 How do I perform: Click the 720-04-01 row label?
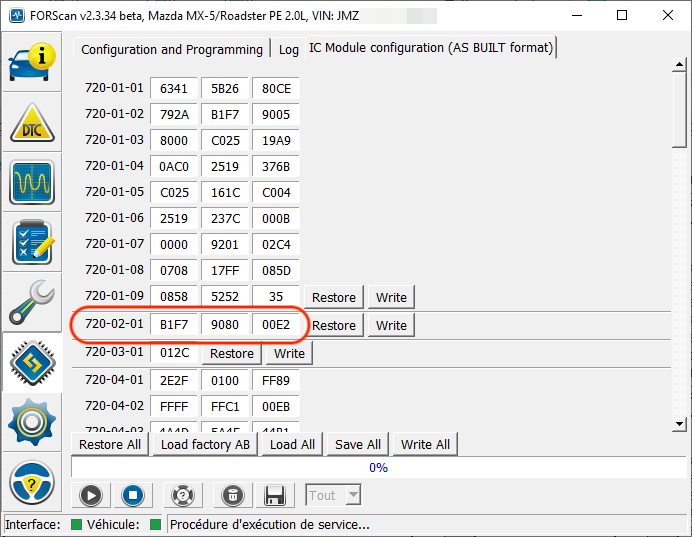(x=114, y=380)
